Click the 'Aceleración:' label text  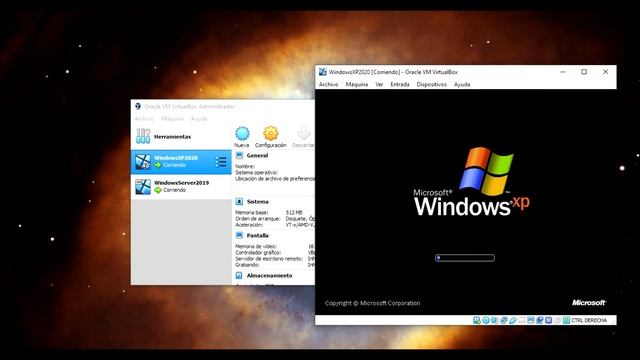249,225
